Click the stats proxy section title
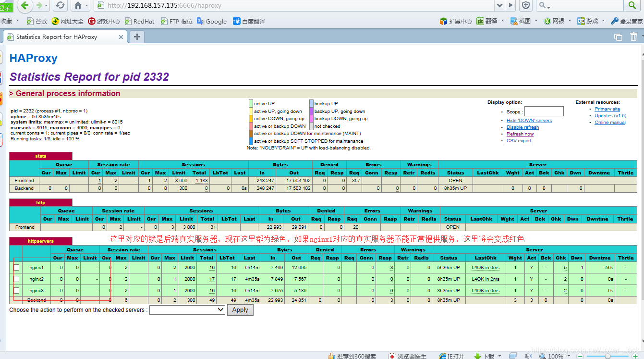 (x=41, y=156)
